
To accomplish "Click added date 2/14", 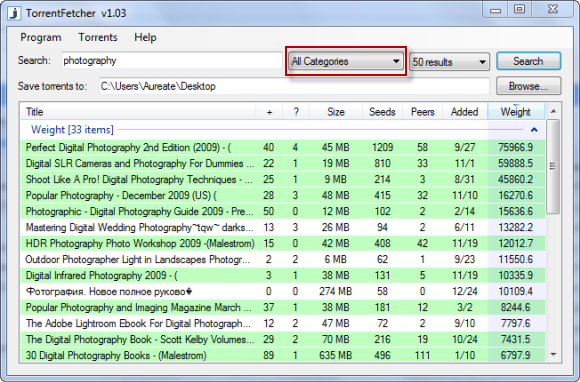I will click(x=465, y=212).
